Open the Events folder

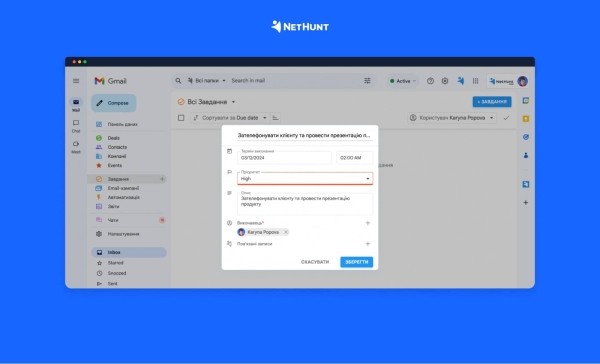pos(115,165)
